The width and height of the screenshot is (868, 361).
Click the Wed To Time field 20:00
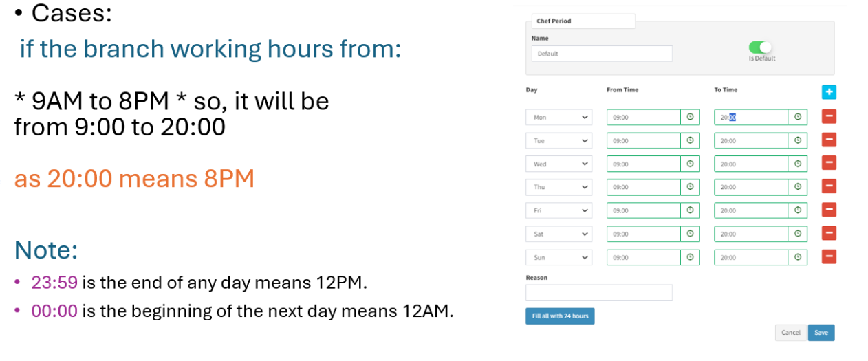pos(751,164)
